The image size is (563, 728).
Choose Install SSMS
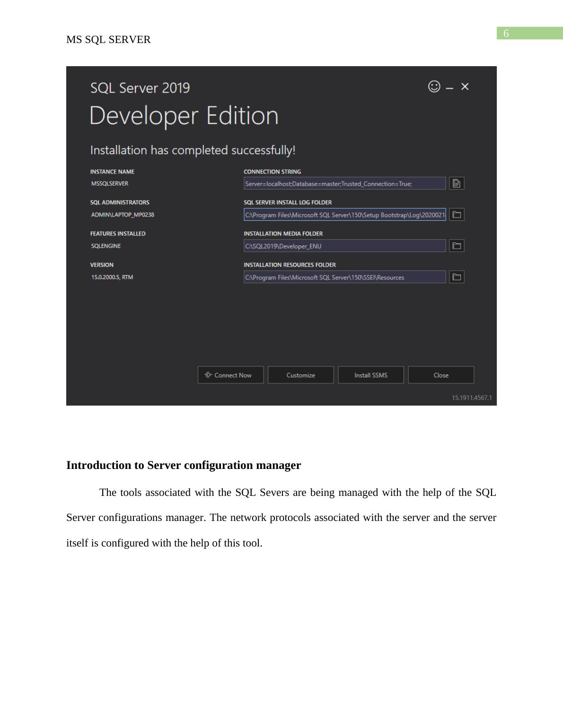click(x=370, y=375)
